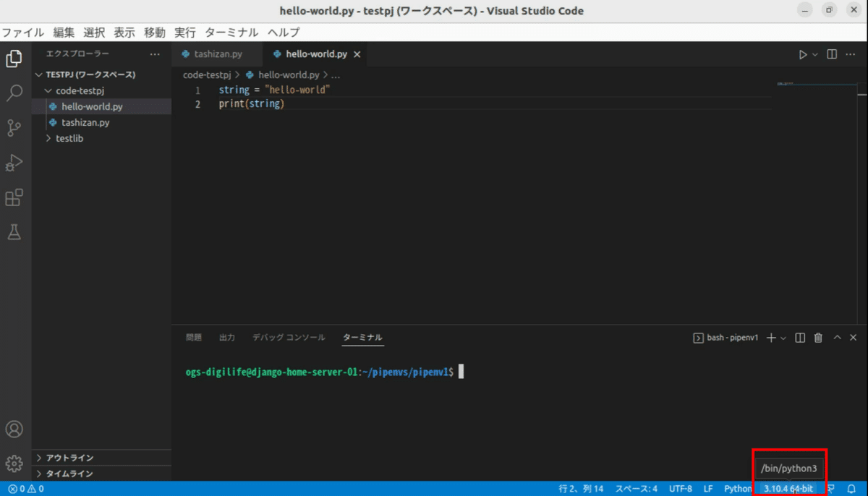The image size is (868, 496).
Task: Click the エクスプローラー sidebar title
Action: pos(77,54)
